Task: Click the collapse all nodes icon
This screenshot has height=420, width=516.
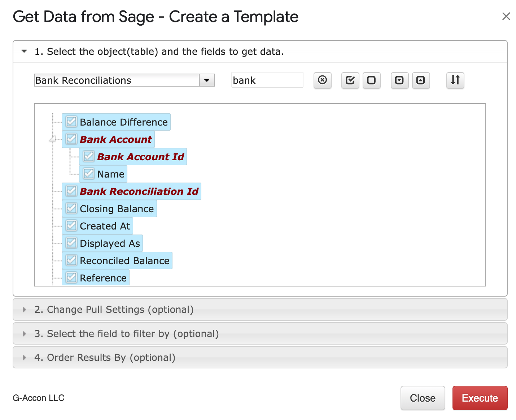Action: click(421, 80)
